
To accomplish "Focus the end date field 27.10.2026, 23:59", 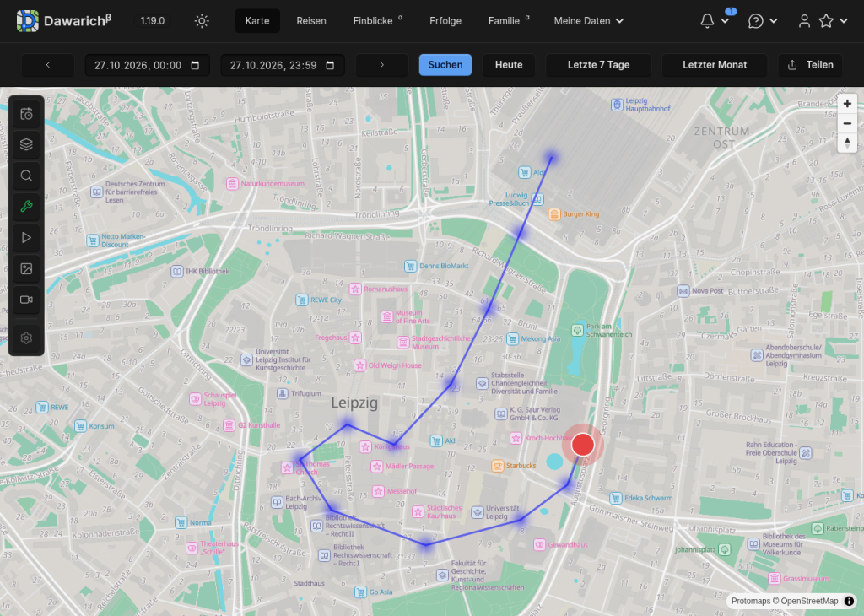I will [283, 65].
